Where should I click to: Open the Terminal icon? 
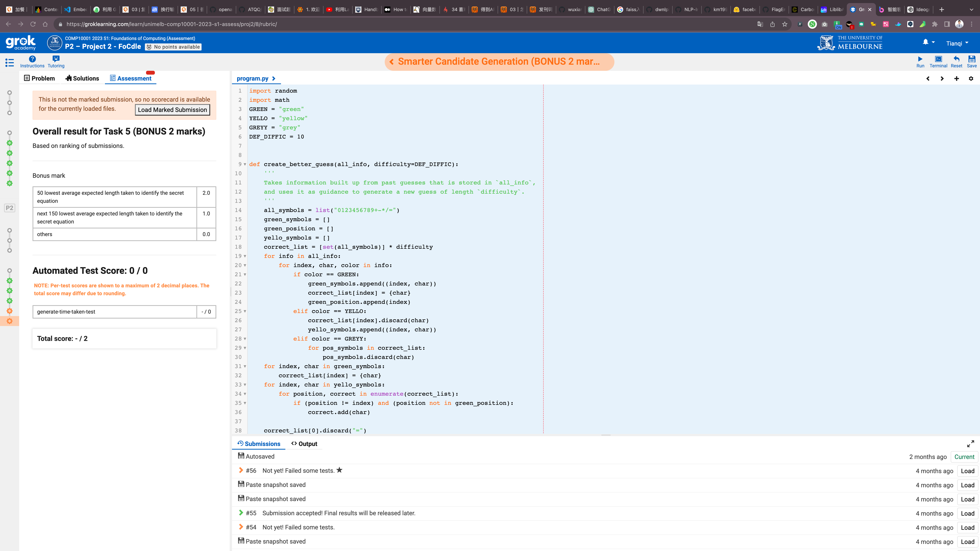[938, 59]
